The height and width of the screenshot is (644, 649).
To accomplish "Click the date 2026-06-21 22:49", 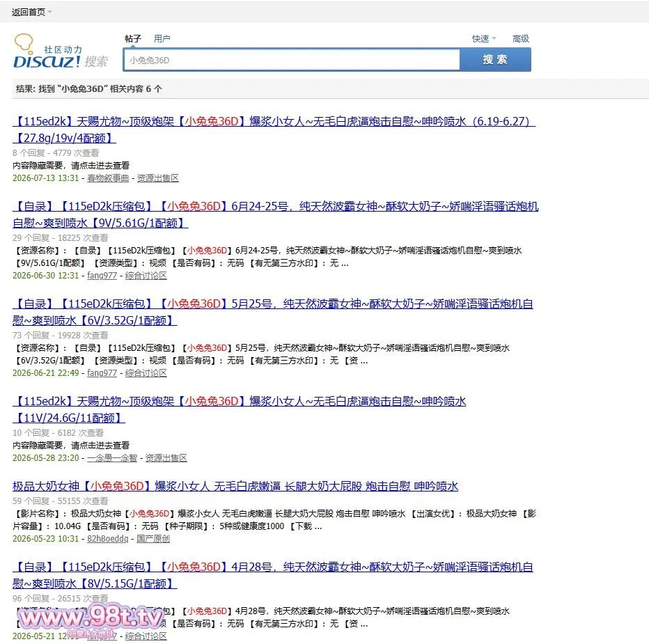I will point(45,373).
